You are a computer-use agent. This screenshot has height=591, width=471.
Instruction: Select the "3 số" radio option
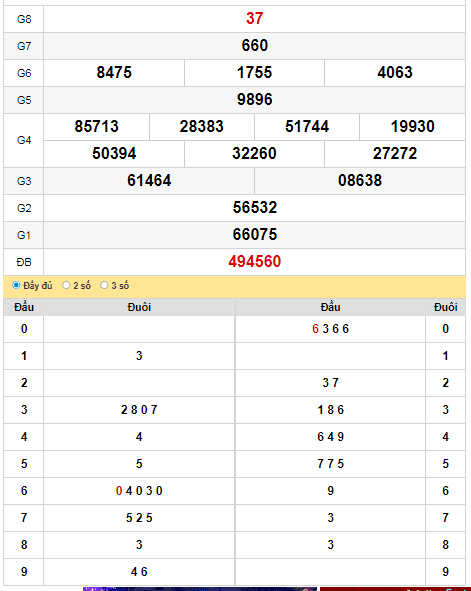click(x=104, y=285)
